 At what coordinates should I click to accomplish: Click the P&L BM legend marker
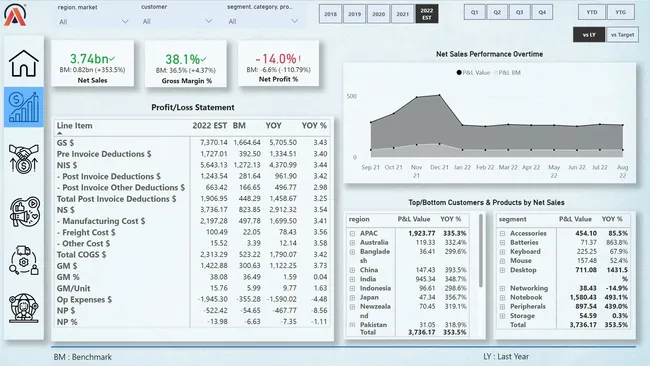pyautogui.click(x=495, y=73)
